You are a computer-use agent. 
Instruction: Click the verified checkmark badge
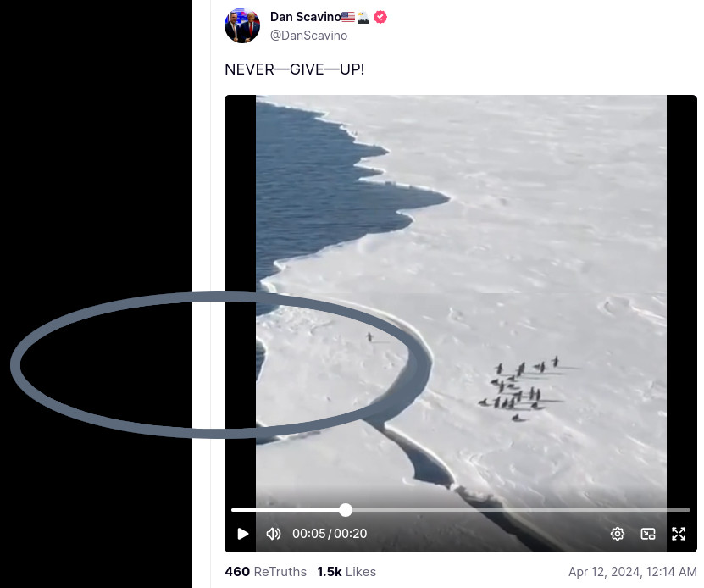coord(380,17)
